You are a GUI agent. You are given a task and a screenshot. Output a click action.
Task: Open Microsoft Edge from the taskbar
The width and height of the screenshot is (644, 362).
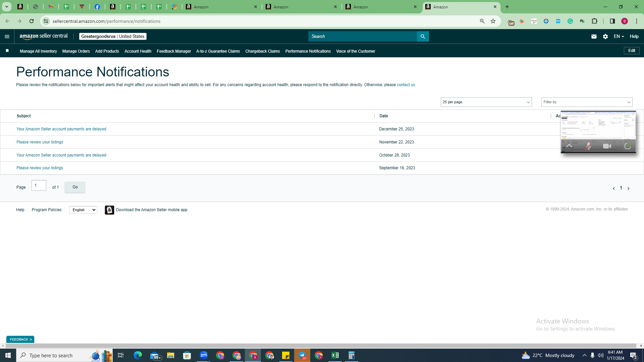click(138, 355)
